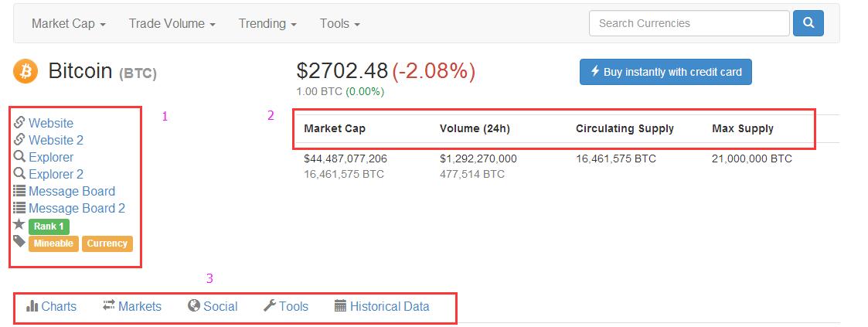This screenshot has width=868, height=327.
Task: Switch to the Markets tab
Action: (132, 306)
